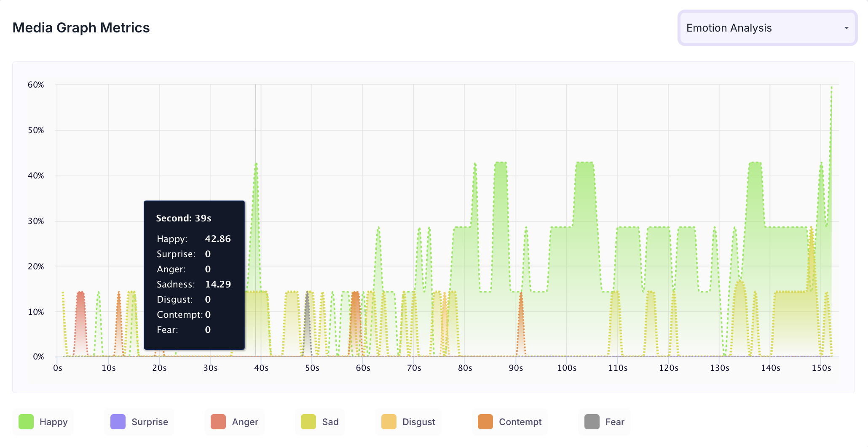The height and width of the screenshot is (447, 868).
Task: Toggle the Surprise legend item
Action: coord(139,422)
